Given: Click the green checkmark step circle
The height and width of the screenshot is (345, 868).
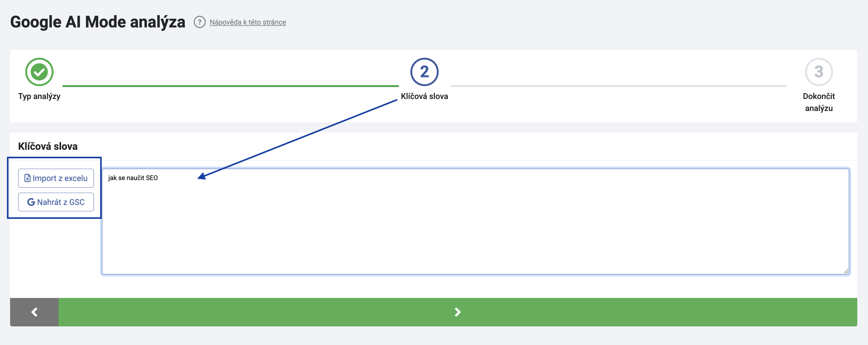Looking at the screenshot, I should point(39,72).
